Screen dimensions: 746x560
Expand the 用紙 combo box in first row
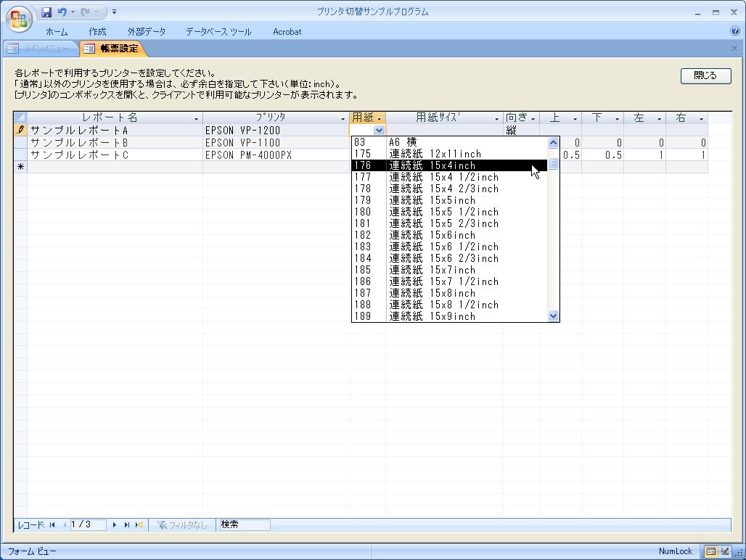click(x=379, y=131)
